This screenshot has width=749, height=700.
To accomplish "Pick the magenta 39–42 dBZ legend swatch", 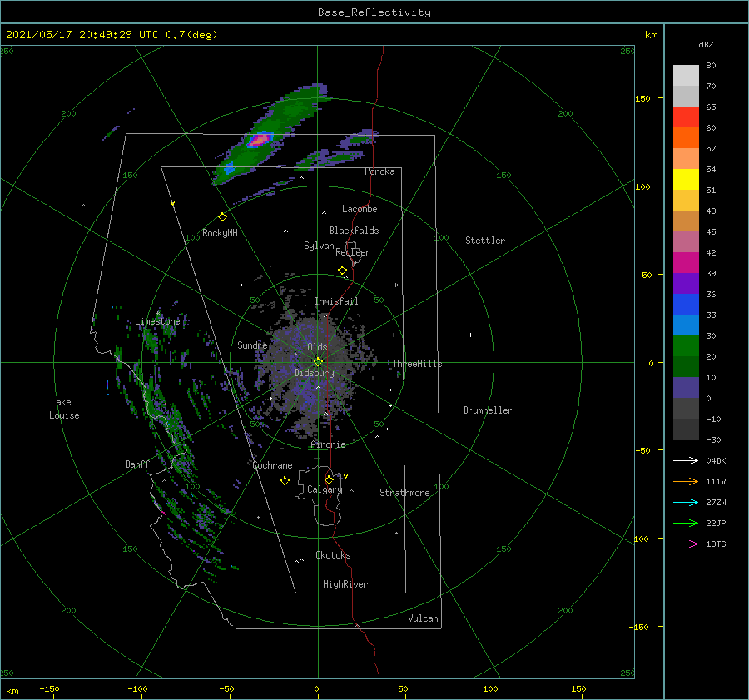I will [x=686, y=263].
